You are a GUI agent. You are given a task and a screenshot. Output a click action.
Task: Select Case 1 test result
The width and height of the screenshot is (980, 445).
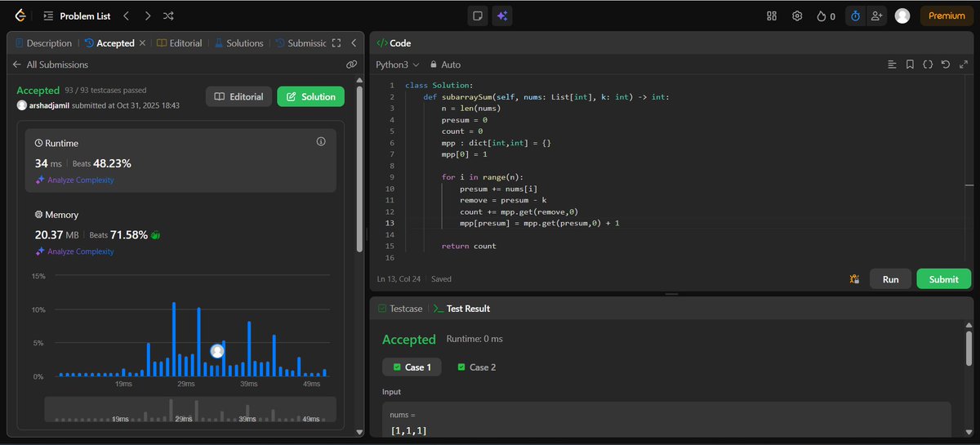pos(412,367)
